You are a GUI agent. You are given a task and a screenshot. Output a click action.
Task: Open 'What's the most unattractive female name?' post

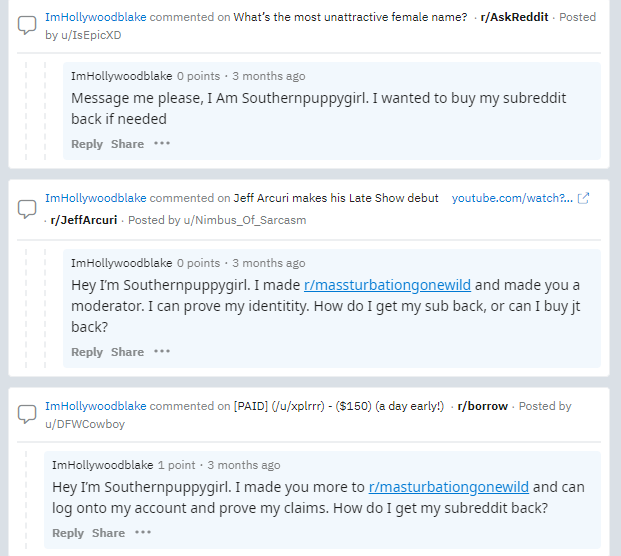pyautogui.click(x=350, y=17)
